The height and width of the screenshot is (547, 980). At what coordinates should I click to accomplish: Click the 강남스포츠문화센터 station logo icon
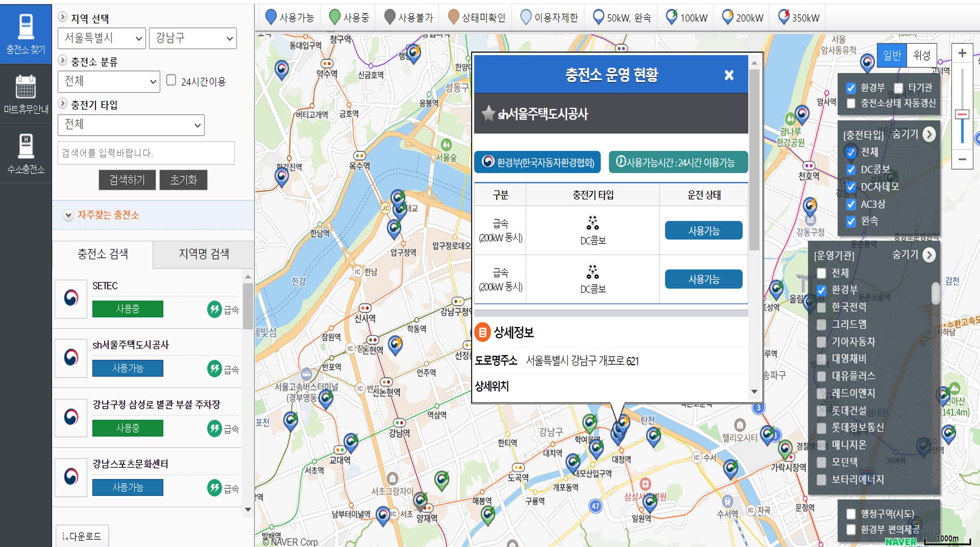(x=71, y=477)
